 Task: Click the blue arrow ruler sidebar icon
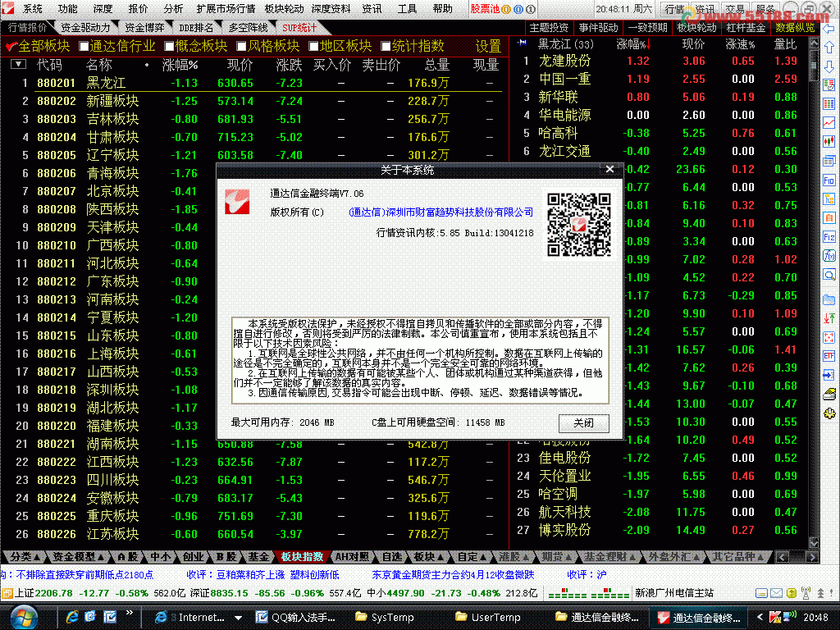coord(829,375)
